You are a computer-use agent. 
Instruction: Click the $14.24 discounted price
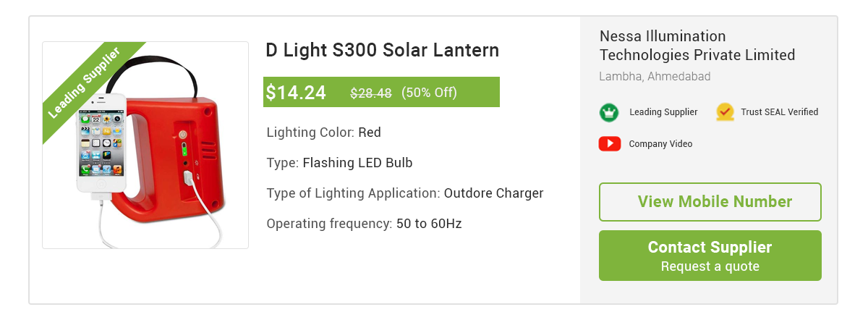click(296, 93)
